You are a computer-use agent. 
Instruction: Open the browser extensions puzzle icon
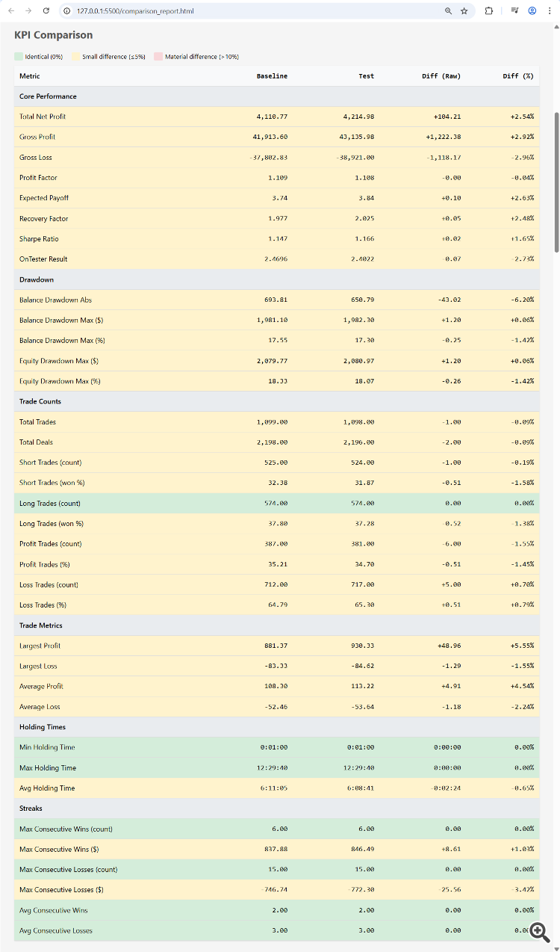[x=489, y=11]
